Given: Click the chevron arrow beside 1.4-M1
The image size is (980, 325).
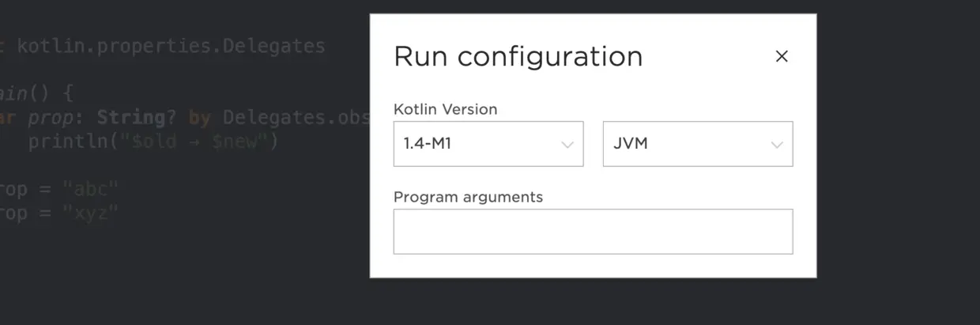Looking at the screenshot, I should 567,145.
